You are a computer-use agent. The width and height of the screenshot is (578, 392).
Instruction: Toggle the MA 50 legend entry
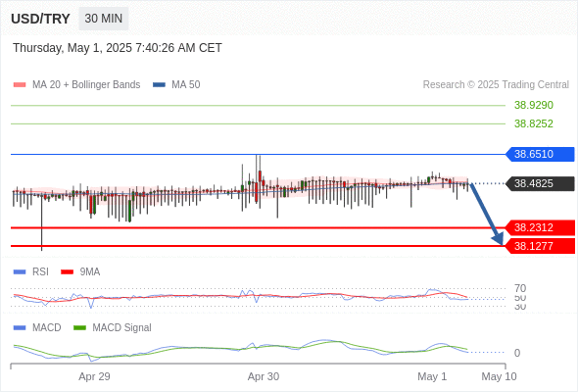point(176,85)
